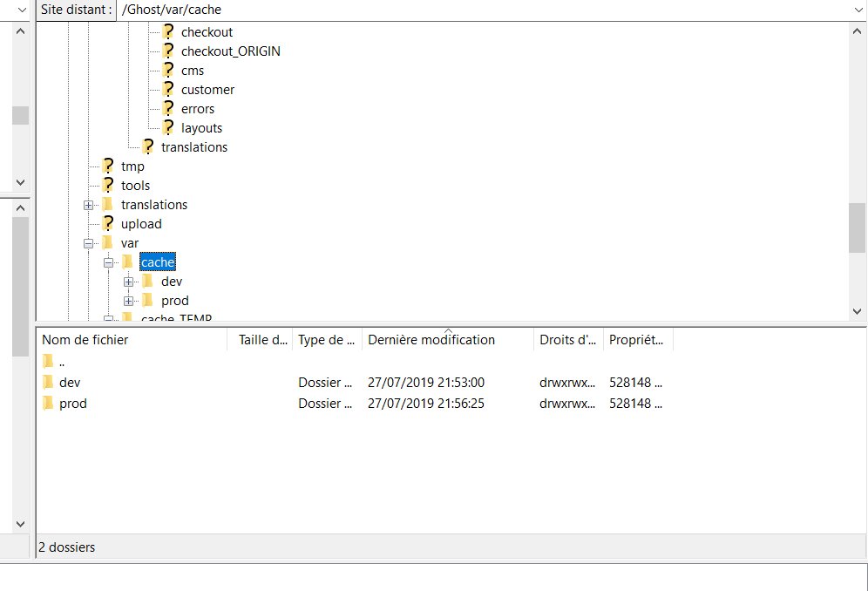Click the remote tree scrollbar thumb
The width and height of the screenshot is (868, 591).
coord(857,228)
